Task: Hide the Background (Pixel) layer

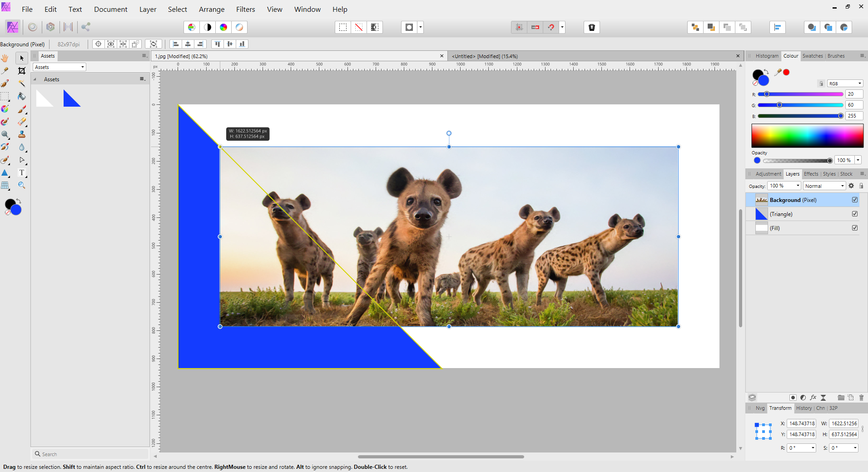Action: [855, 200]
